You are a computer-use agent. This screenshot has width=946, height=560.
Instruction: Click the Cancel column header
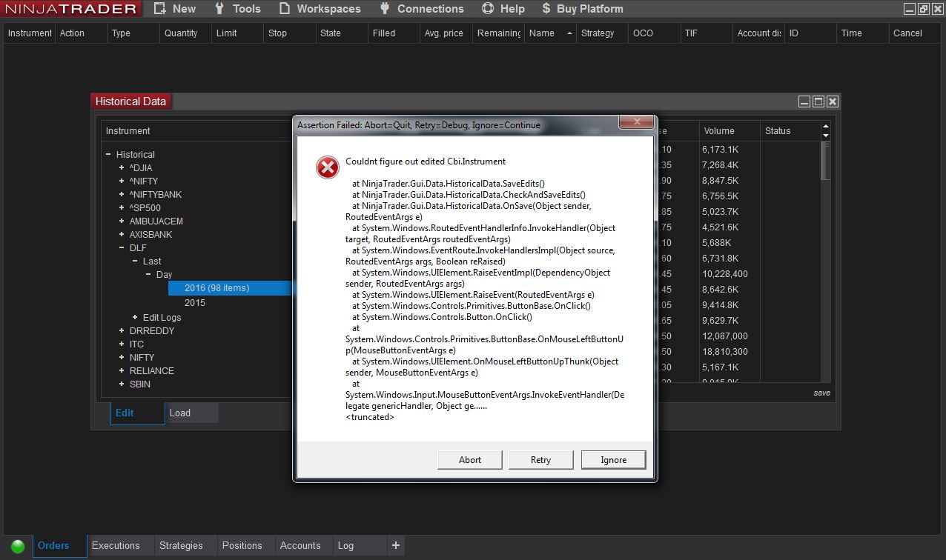click(916, 33)
